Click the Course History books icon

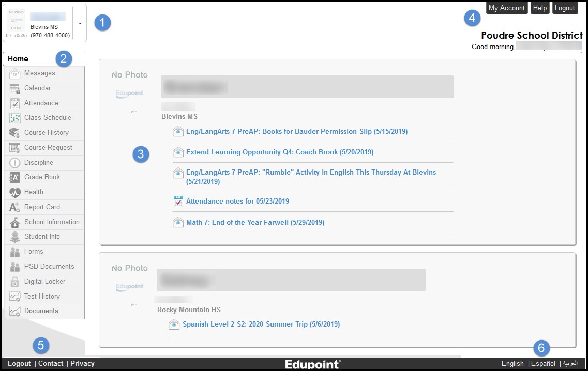14,133
